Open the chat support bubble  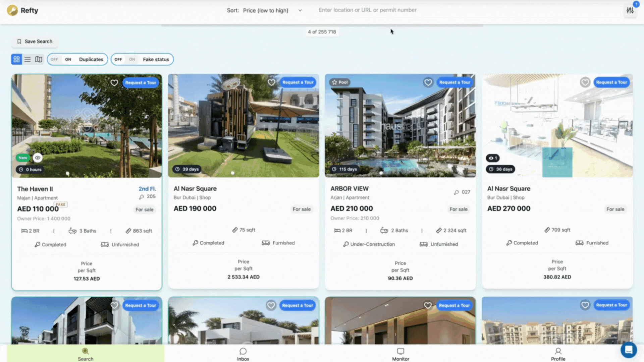pos(629,350)
